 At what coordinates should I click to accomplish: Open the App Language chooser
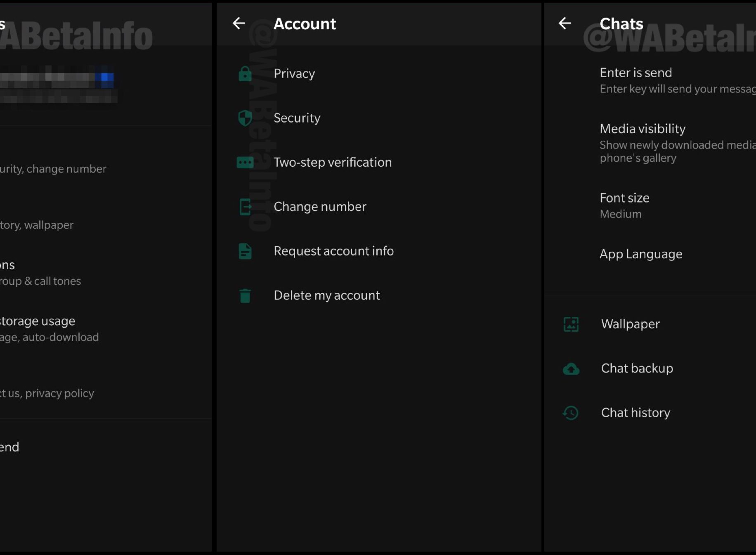(641, 254)
